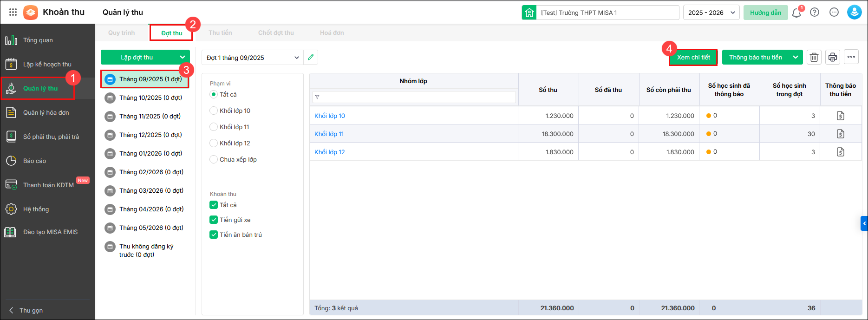Image resolution: width=868 pixels, height=320 pixels.
Task: Open the Khối lớp 11 link
Action: click(329, 134)
